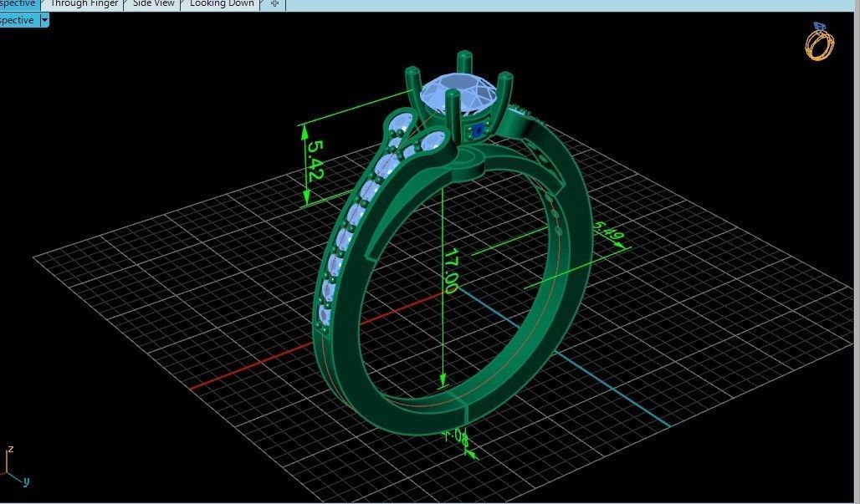Select the 5.42 height dimension text
This screenshot has height=504, width=860.
pyautogui.click(x=315, y=160)
